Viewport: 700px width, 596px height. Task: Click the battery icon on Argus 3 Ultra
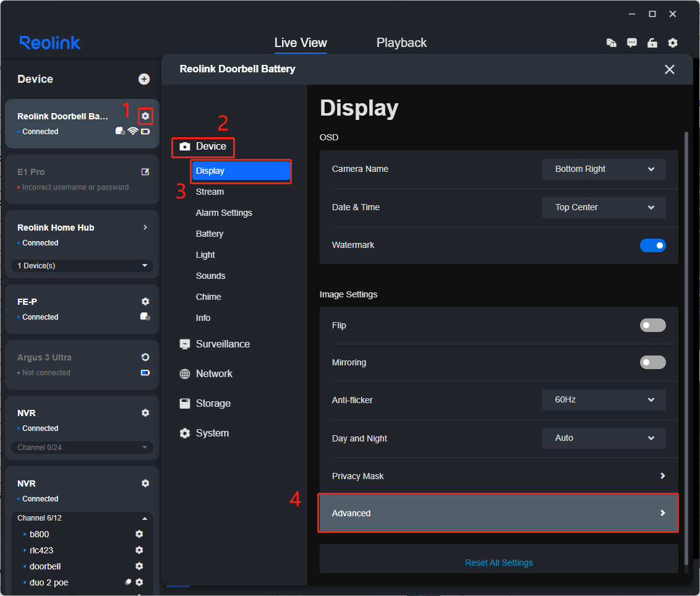pyautogui.click(x=145, y=372)
